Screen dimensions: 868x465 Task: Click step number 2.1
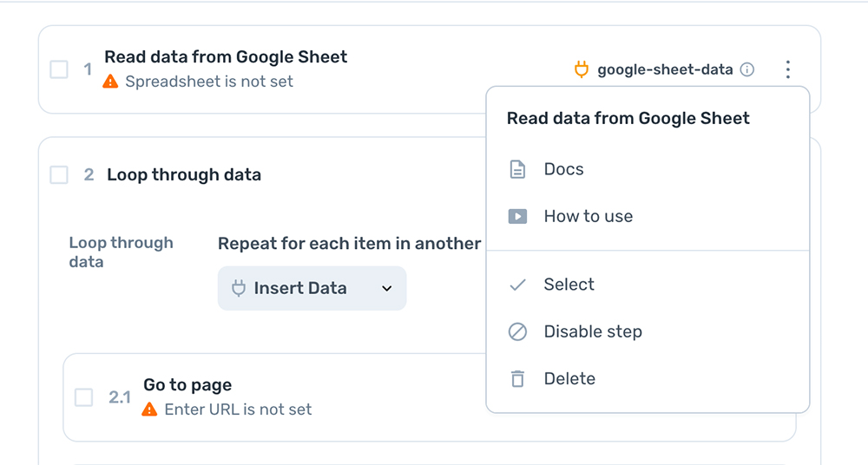click(120, 397)
